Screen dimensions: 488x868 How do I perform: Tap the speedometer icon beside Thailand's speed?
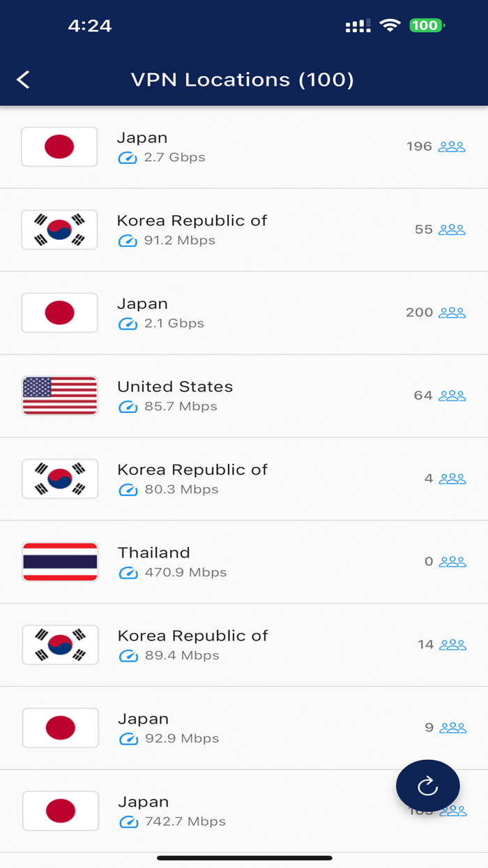128,572
